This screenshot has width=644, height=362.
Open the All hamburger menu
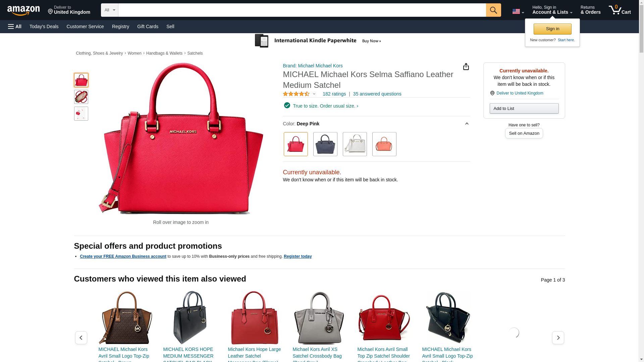(15, 26)
